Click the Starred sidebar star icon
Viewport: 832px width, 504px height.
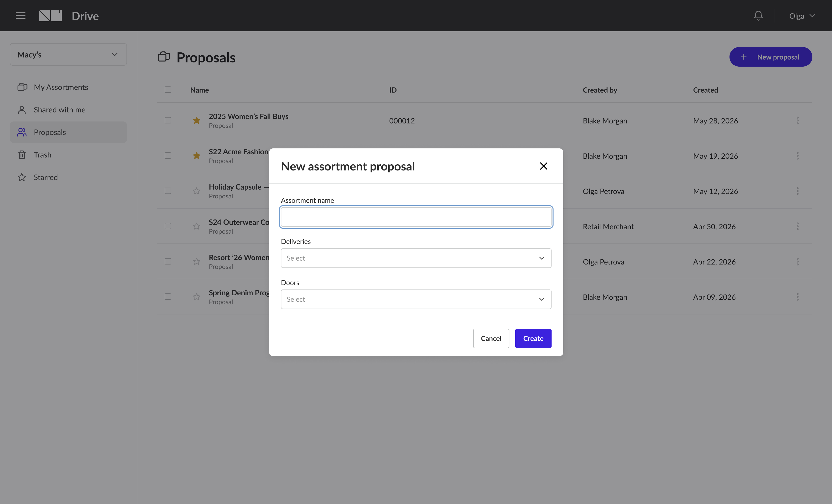point(22,177)
